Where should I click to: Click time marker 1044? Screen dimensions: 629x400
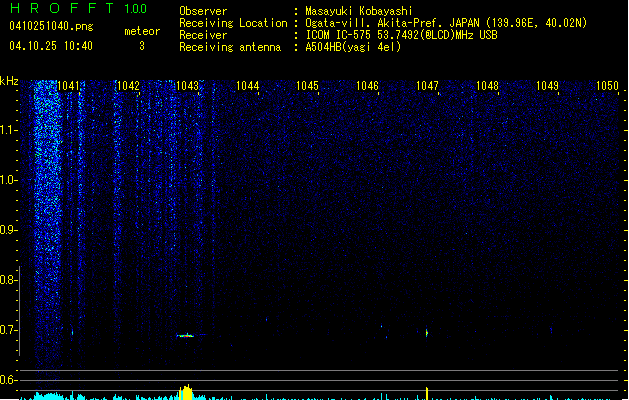[x=248, y=86]
